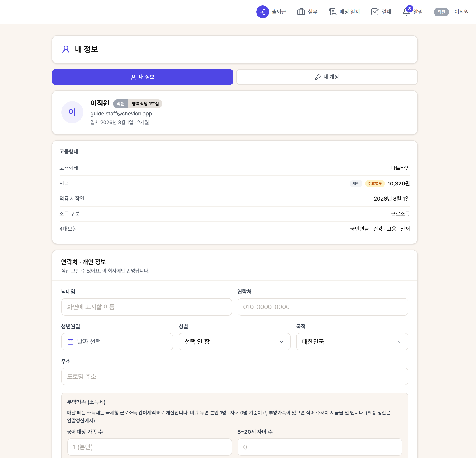Click the guide.staff@chevion.app email text
This screenshot has width=476, height=458.
pyautogui.click(x=121, y=113)
